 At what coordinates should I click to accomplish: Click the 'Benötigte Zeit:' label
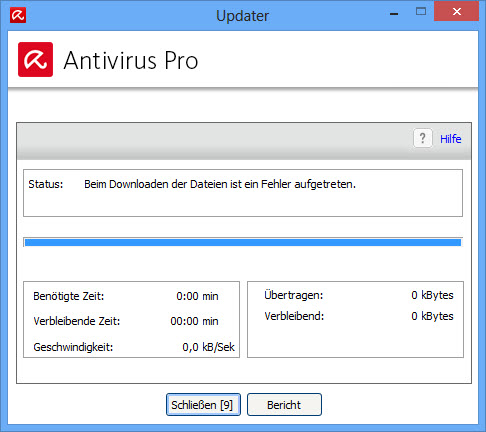(x=69, y=296)
